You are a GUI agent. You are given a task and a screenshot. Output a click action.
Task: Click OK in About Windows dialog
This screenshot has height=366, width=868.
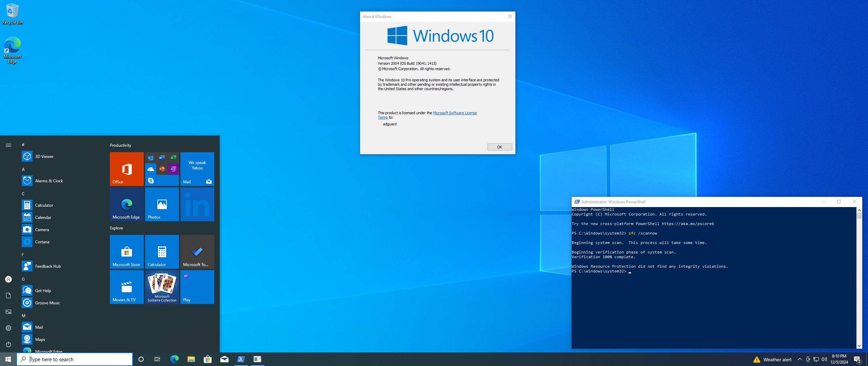tap(500, 147)
